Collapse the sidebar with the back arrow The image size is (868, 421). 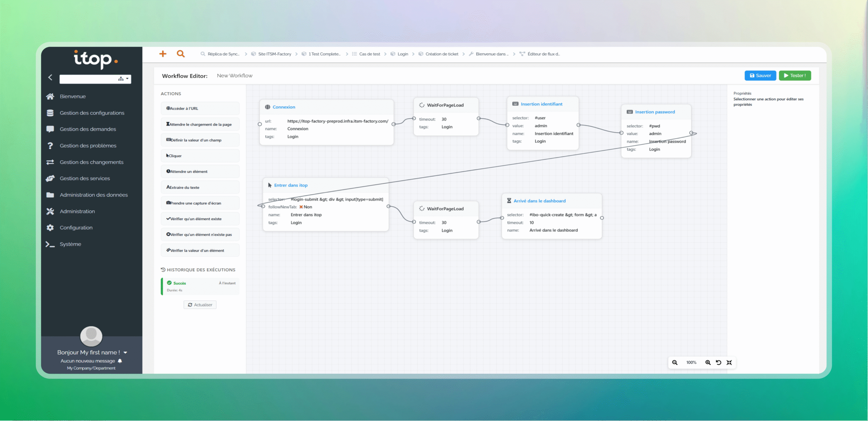(50, 78)
